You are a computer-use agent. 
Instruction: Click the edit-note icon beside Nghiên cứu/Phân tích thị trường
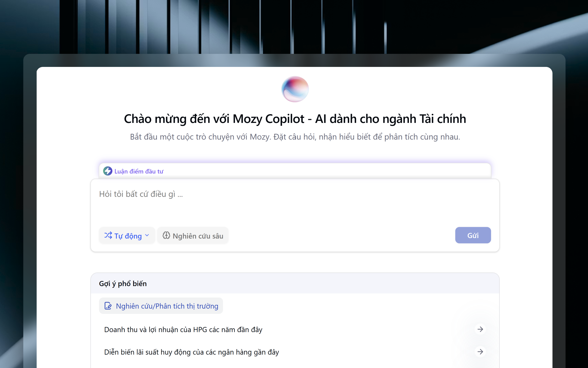pos(108,306)
